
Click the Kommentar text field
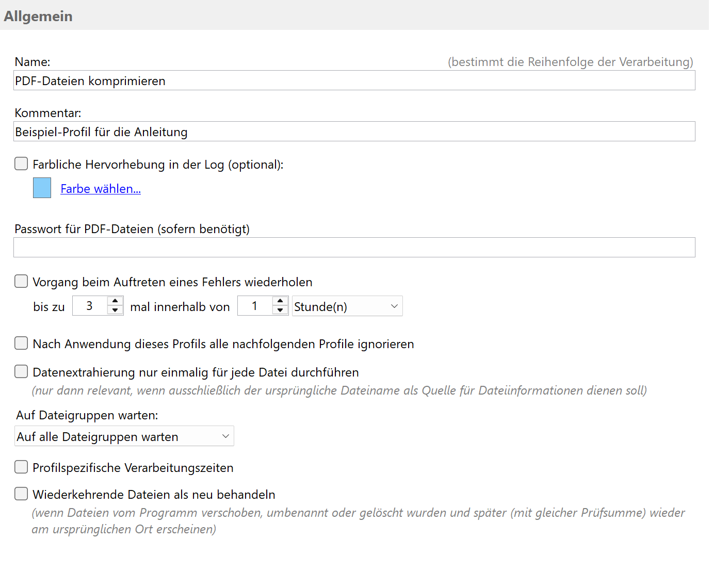(x=354, y=132)
